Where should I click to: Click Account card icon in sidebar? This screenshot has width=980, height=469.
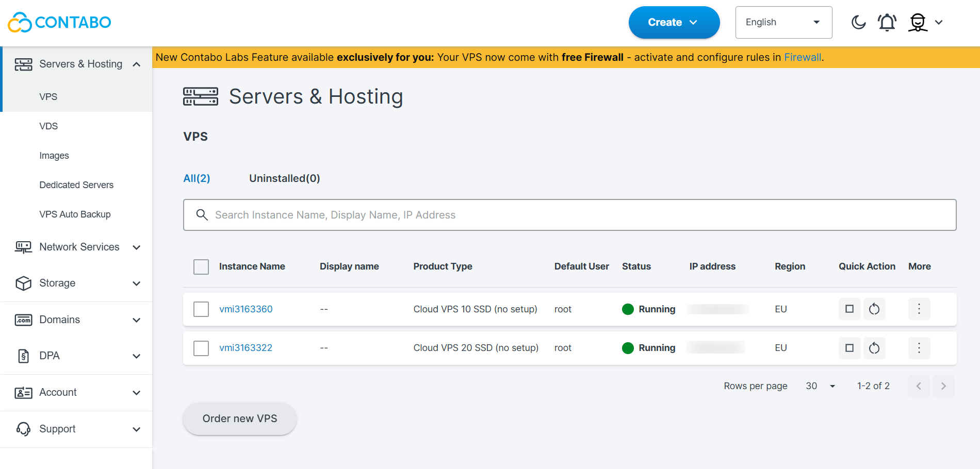pyautogui.click(x=23, y=393)
